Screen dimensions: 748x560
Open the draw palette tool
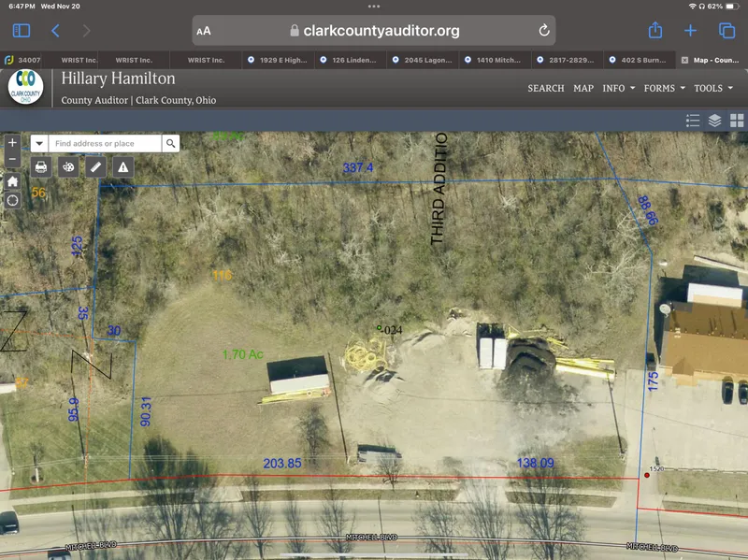(x=68, y=167)
